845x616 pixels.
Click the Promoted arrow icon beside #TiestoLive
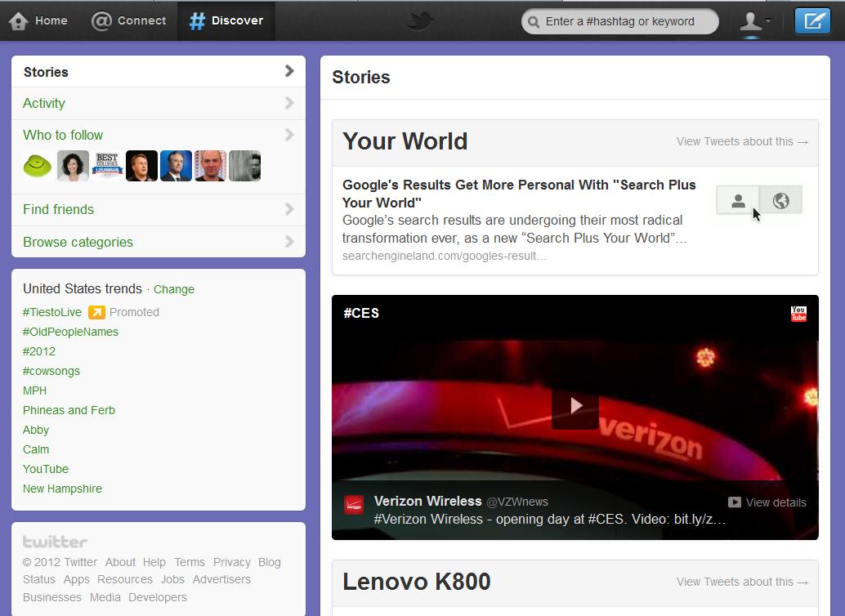pos(96,312)
